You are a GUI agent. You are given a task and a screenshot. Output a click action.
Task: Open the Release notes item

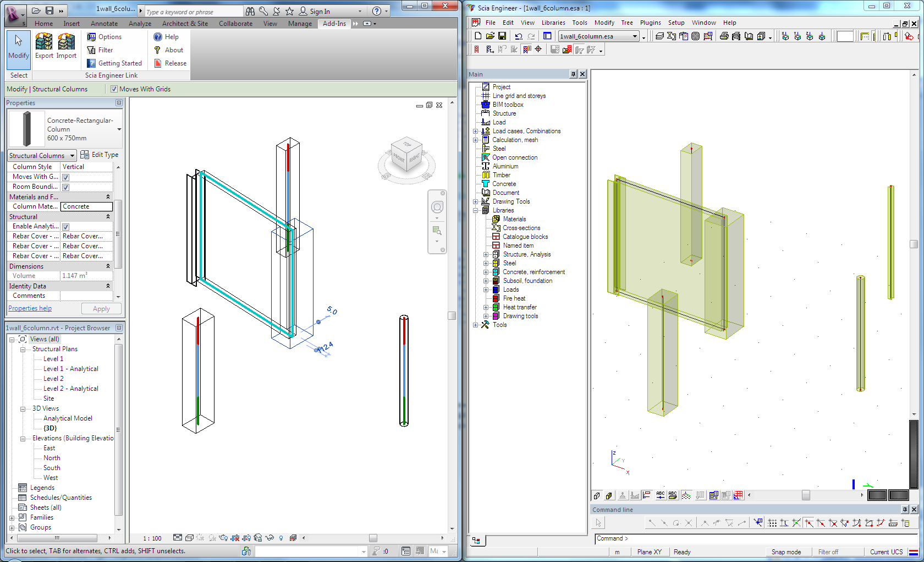click(170, 63)
